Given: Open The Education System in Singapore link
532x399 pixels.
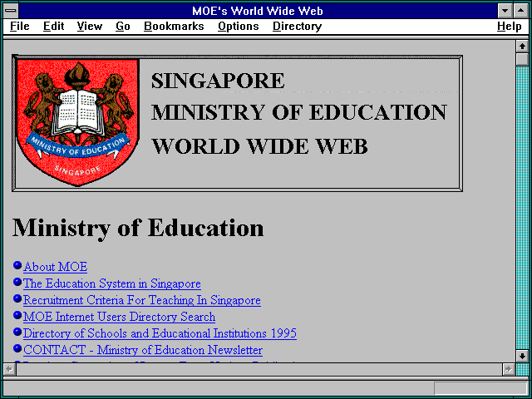Looking at the screenshot, I should 112,283.
